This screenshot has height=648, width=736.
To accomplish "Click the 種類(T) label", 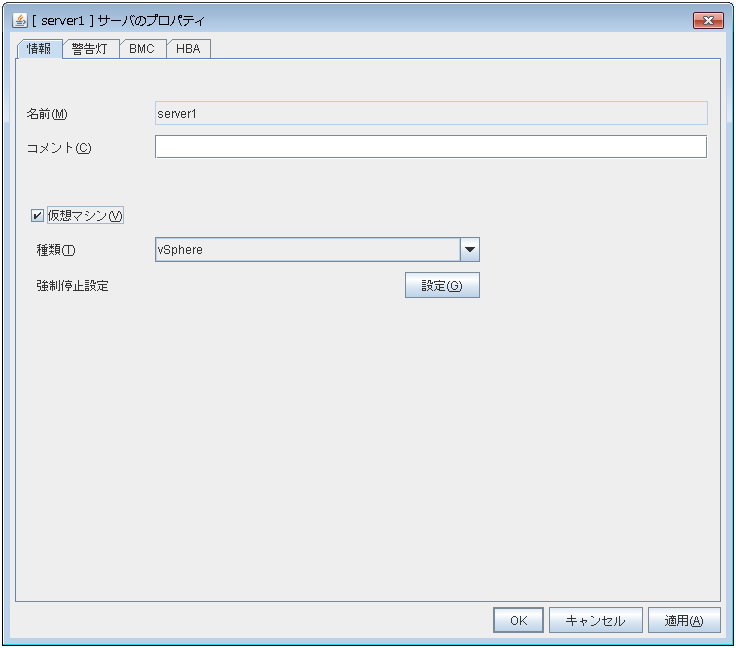I will 56,250.
